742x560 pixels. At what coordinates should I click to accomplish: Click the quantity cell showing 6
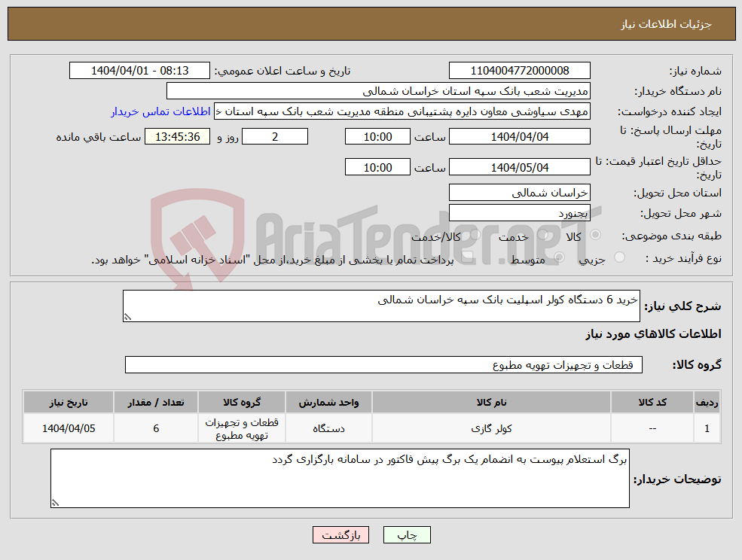pyautogui.click(x=156, y=428)
